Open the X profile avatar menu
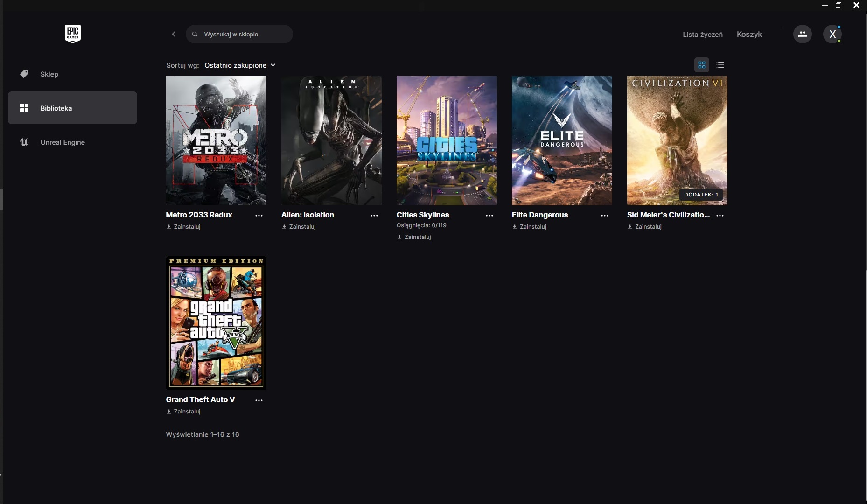Viewport: 867px width, 504px height. pos(832,34)
